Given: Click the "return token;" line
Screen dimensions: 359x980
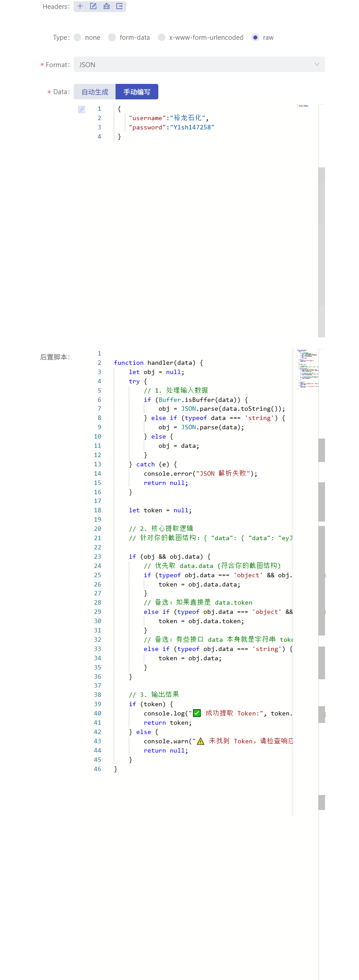Looking at the screenshot, I should [x=168, y=723].
